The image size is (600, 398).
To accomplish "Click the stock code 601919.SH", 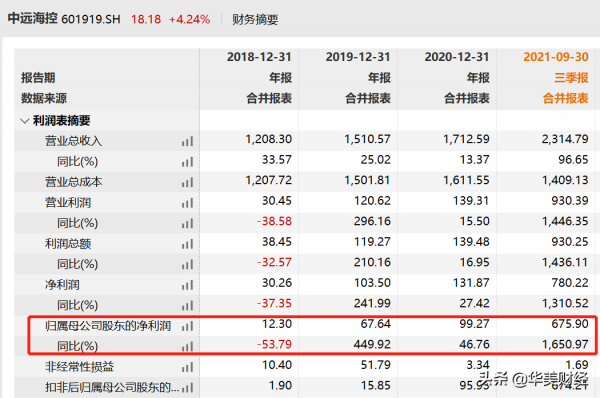I will coord(91,19).
